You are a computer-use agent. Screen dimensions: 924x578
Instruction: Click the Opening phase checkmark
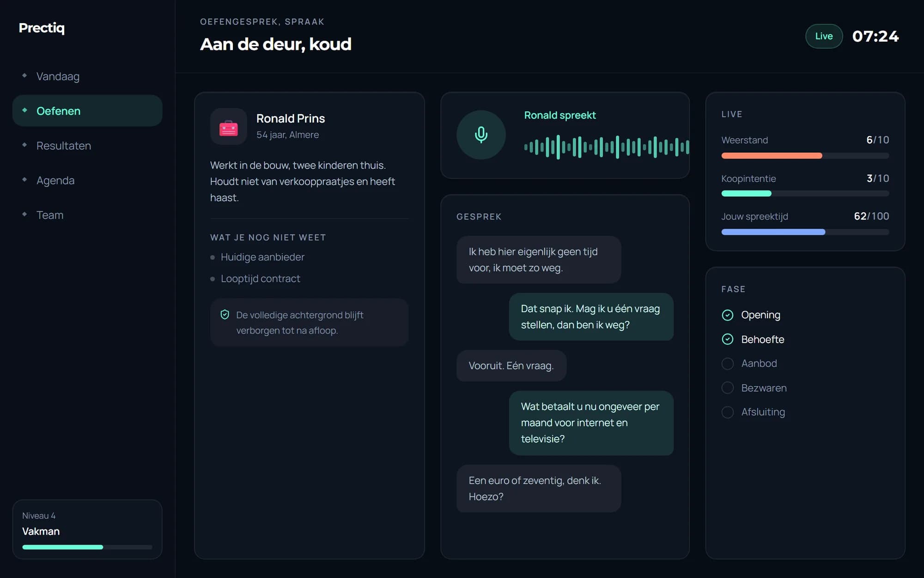pos(727,315)
